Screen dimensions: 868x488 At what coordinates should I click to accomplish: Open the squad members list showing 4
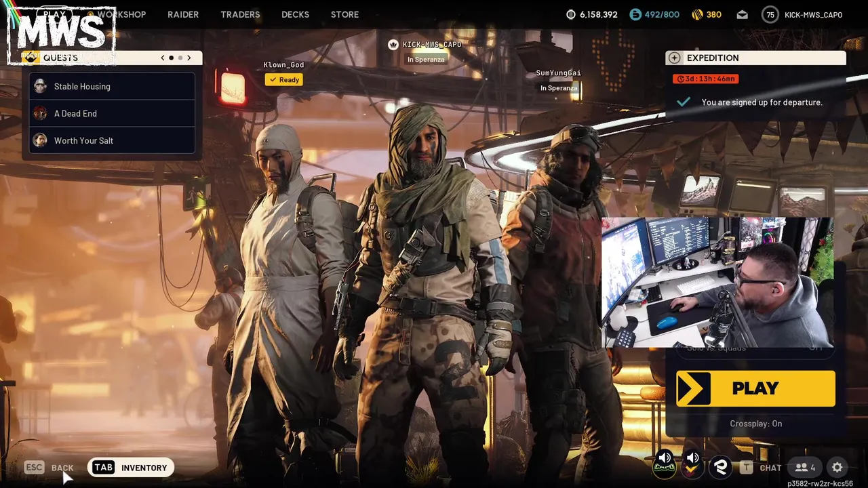point(805,467)
